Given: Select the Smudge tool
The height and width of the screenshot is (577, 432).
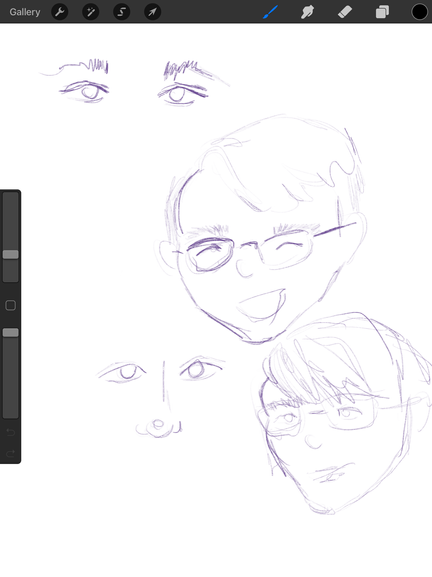Looking at the screenshot, I should click(307, 12).
